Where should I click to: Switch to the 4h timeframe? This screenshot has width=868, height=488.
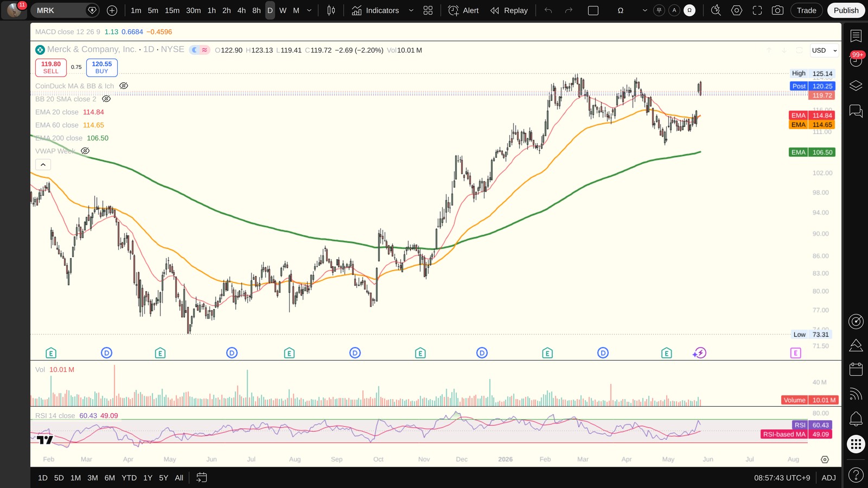[241, 10]
